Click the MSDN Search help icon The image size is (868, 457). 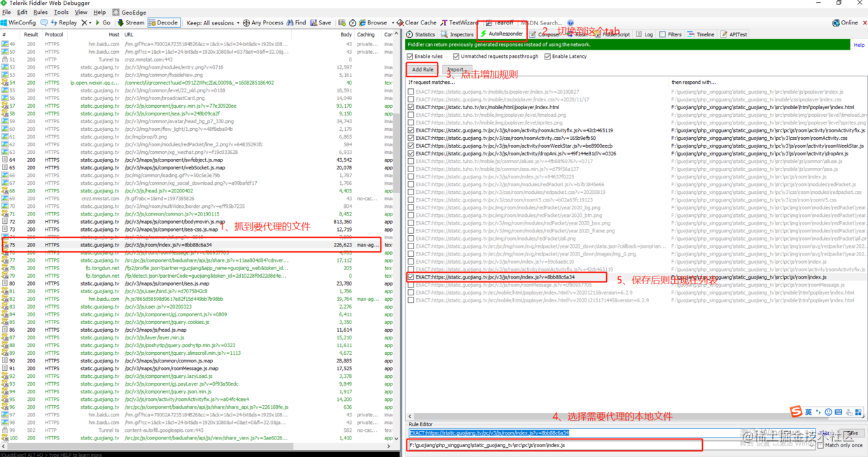point(570,22)
